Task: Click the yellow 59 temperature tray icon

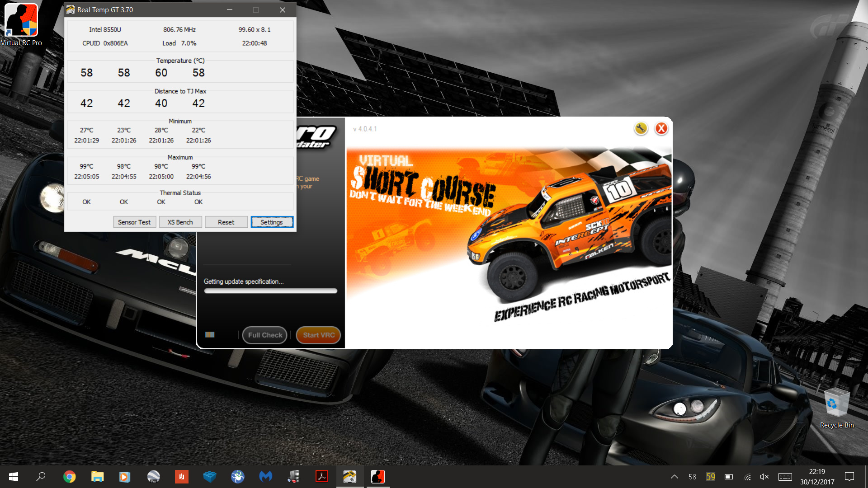Action: point(711,477)
